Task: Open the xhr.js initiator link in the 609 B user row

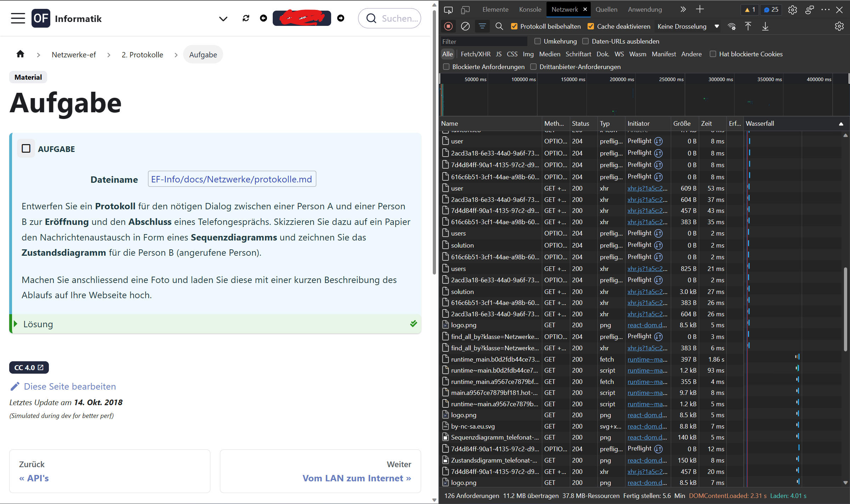Action: (647, 188)
